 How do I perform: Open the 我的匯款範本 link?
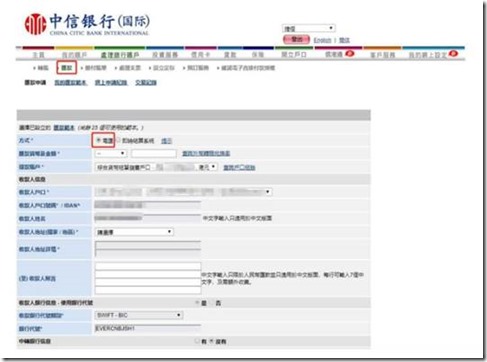(70, 82)
